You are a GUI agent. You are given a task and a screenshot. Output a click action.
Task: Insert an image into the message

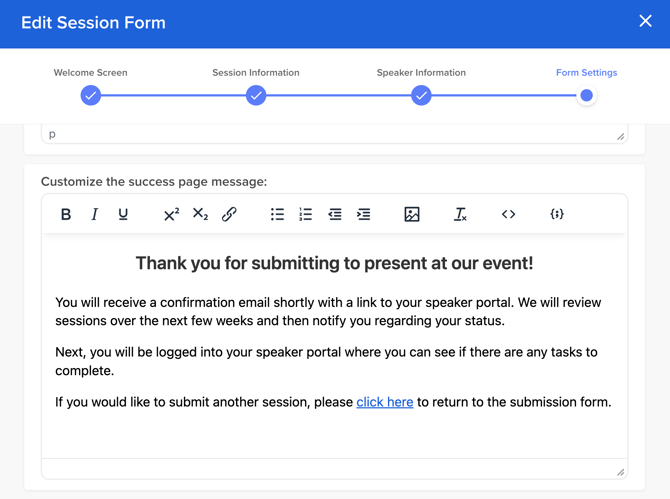tap(412, 214)
